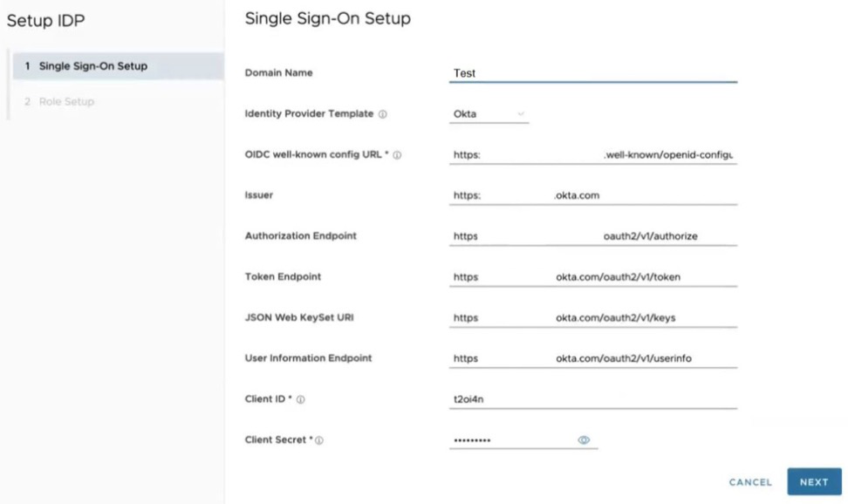This screenshot has width=848, height=504.
Task: Click the Single Sign-On Setup heading
Action: (327, 18)
